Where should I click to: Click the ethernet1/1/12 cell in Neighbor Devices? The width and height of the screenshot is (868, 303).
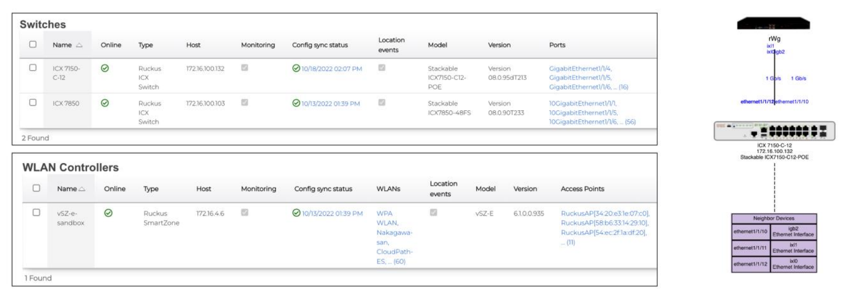pyautogui.click(x=750, y=264)
